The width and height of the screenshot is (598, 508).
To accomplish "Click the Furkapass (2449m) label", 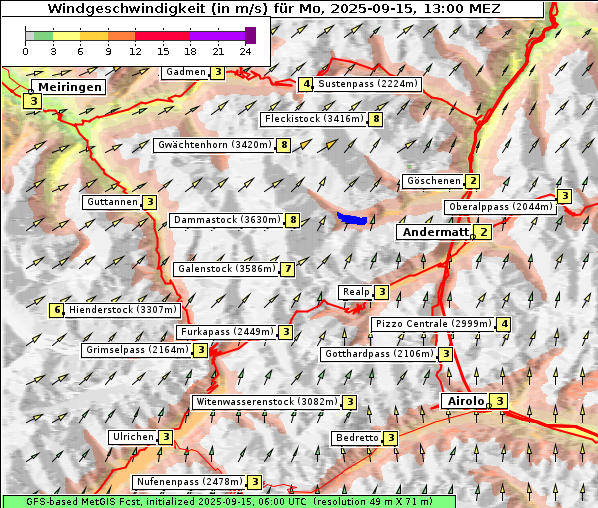I will [227, 332].
